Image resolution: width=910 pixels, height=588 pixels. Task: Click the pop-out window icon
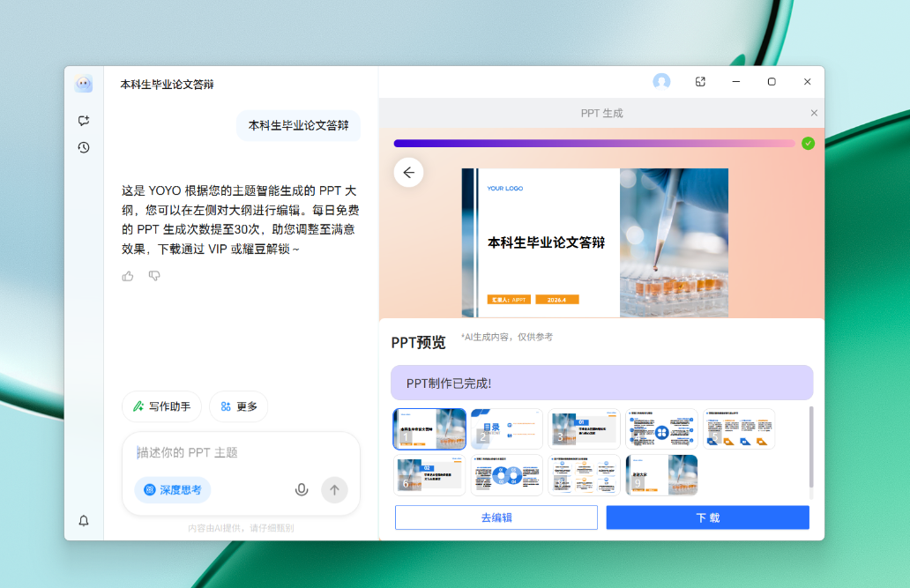pos(700,82)
